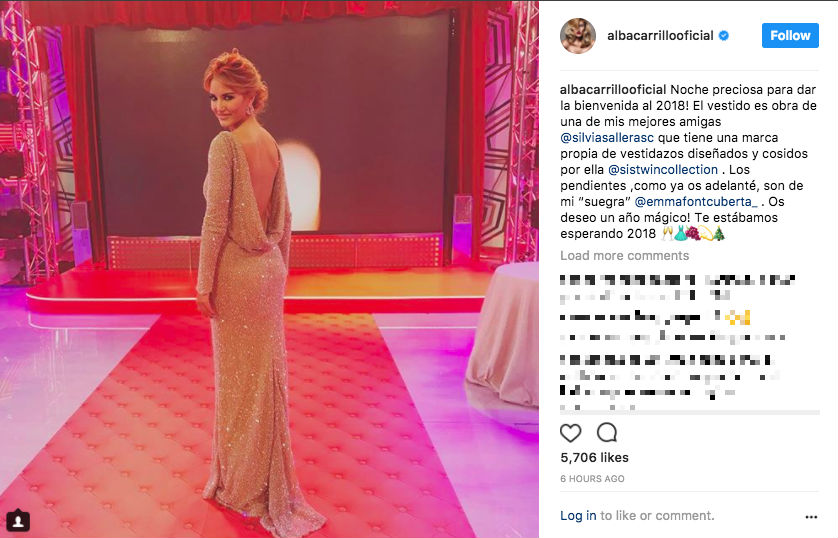Click the first blurred comment
The image size is (838, 538).
(x=678, y=287)
